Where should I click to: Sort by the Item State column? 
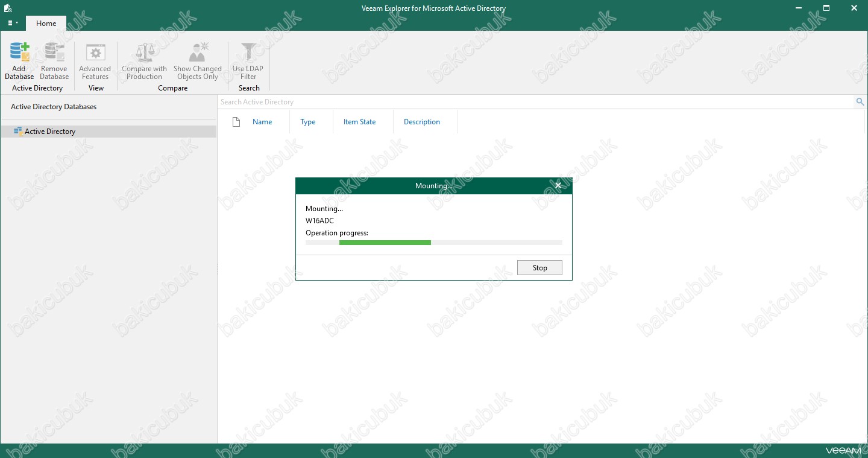(x=360, y=122)
